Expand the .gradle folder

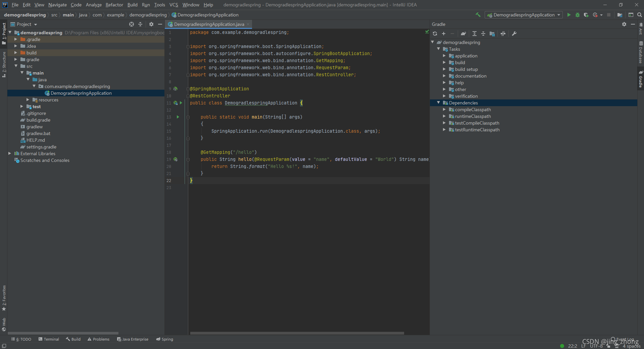tap(15, 39)
